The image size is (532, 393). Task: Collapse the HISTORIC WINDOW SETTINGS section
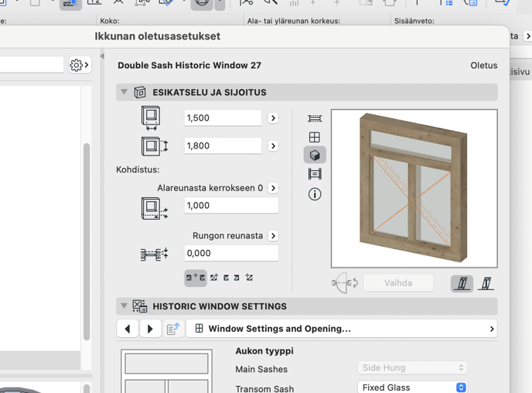(124, 306)
